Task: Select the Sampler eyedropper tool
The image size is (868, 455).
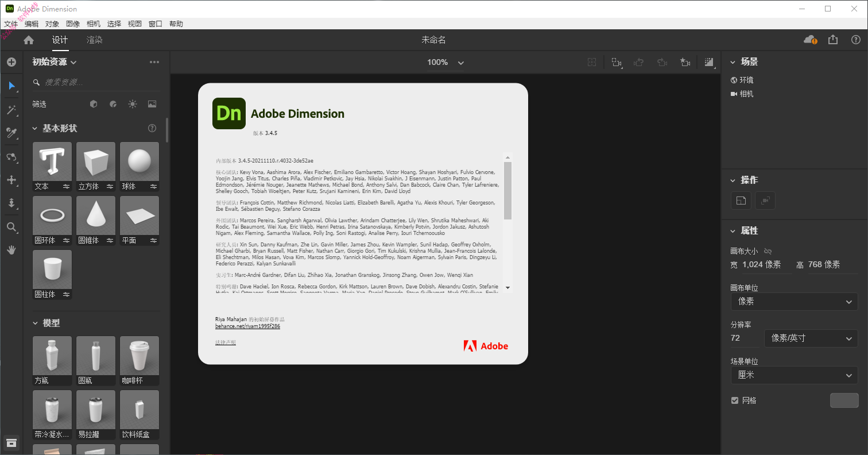Action: pyautogui.click(x=11, y=133)
